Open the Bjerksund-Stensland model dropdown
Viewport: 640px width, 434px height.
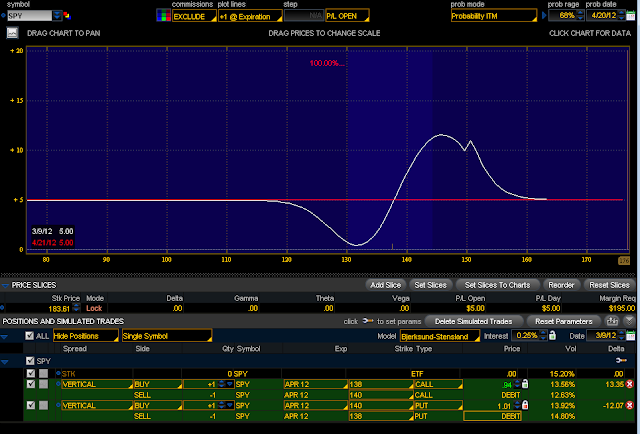point(440,336)
